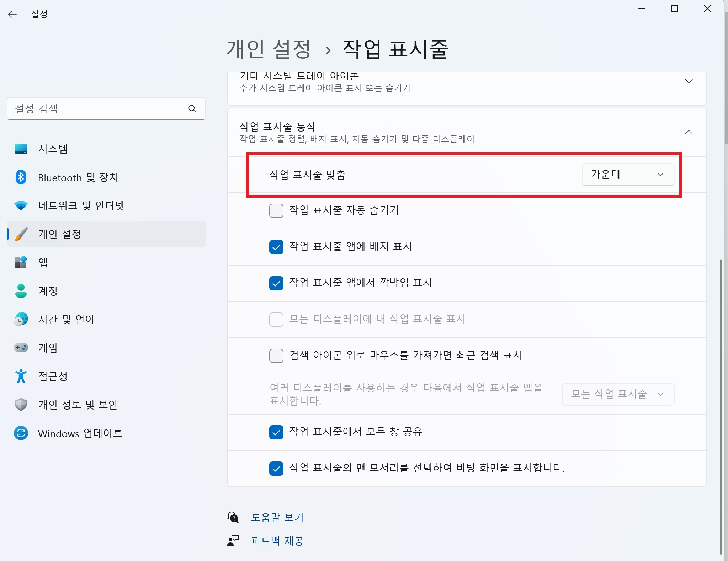Uncheck 작업 표시줄에서 모든 창 공유
Screen dimensions: 728x561
(x=276, y=432)
